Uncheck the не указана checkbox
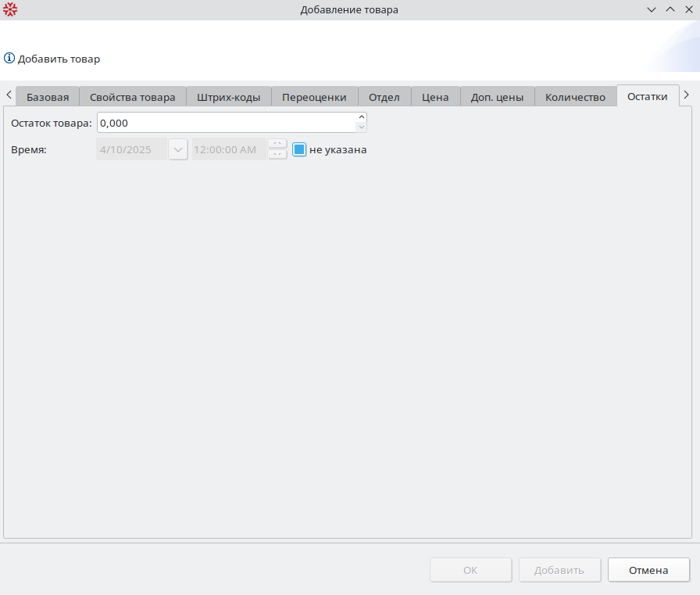This screenshot has width=700, height=595. (299, 149)
